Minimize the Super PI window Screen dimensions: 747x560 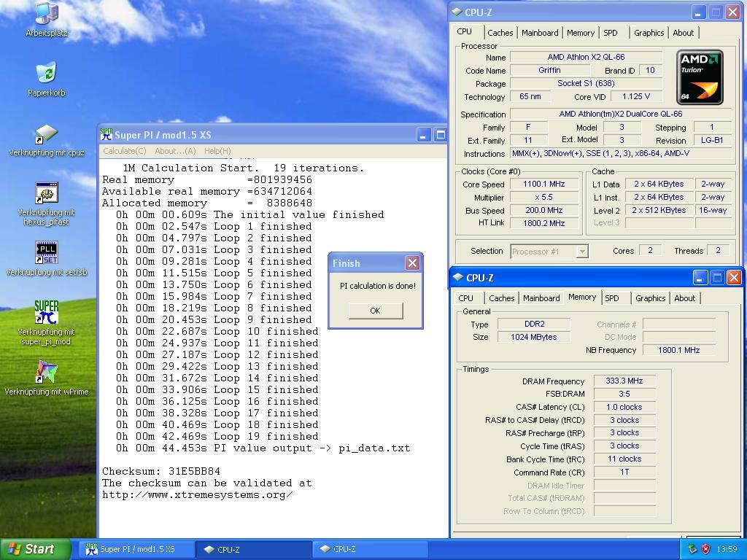424,135
